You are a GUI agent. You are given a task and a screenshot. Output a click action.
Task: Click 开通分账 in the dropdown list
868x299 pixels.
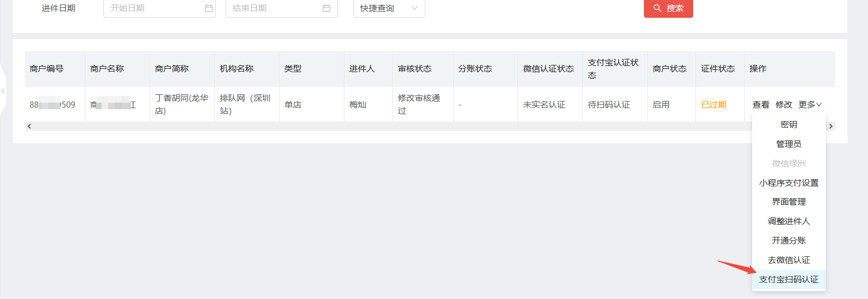(x=789, y=241)
